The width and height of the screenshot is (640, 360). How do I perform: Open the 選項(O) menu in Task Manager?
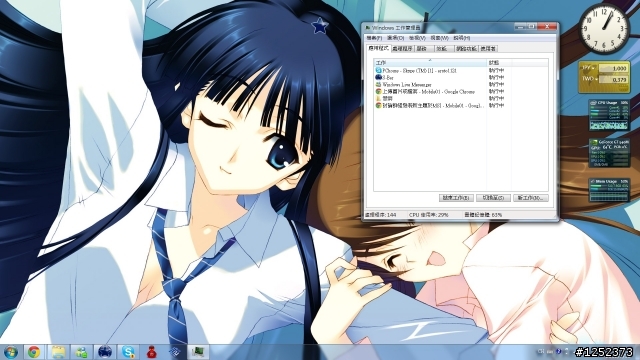(395, 38)
